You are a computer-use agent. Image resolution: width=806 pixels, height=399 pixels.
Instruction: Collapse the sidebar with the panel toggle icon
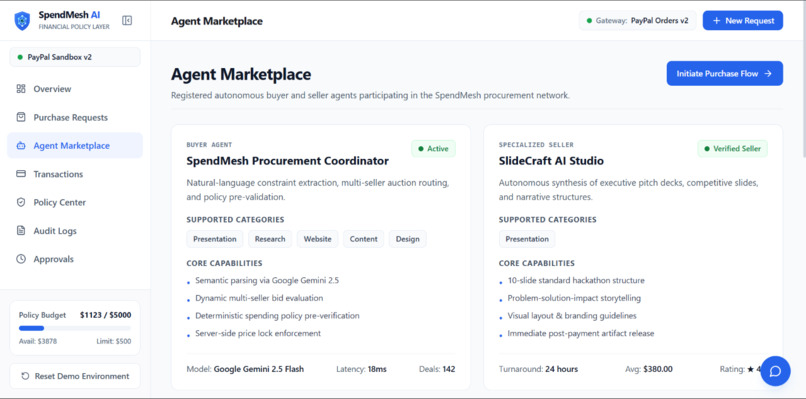(x=127, y=21)
